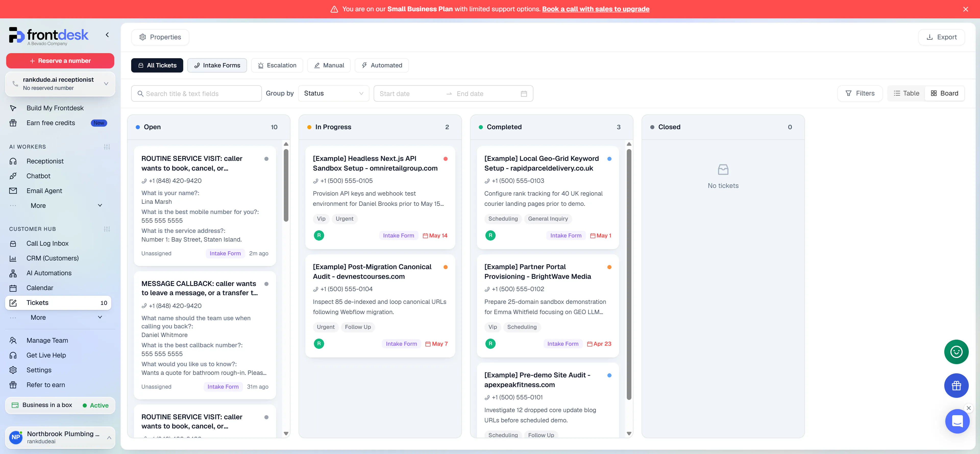
Task: Click the frontdesk logo
Action: click(x=48, y=36)
